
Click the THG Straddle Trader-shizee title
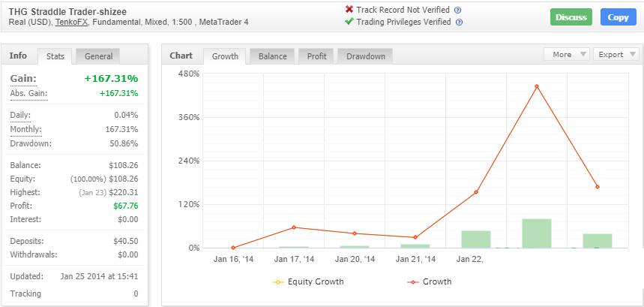(67, 12)
